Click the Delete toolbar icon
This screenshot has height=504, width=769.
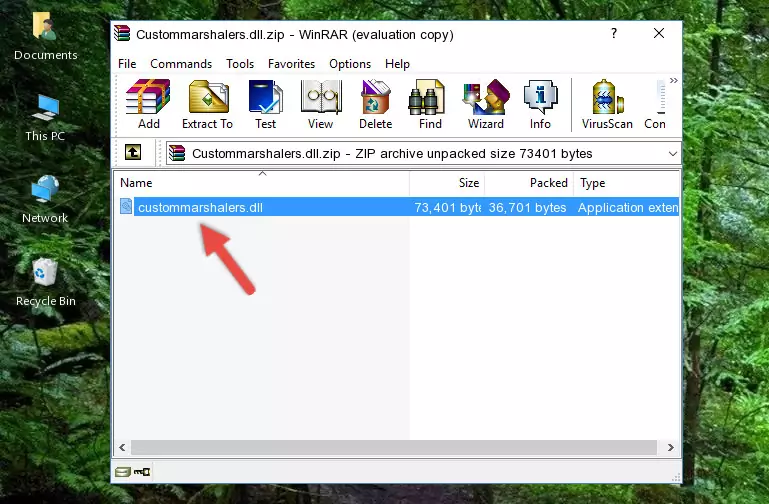(x=376, y=104)
